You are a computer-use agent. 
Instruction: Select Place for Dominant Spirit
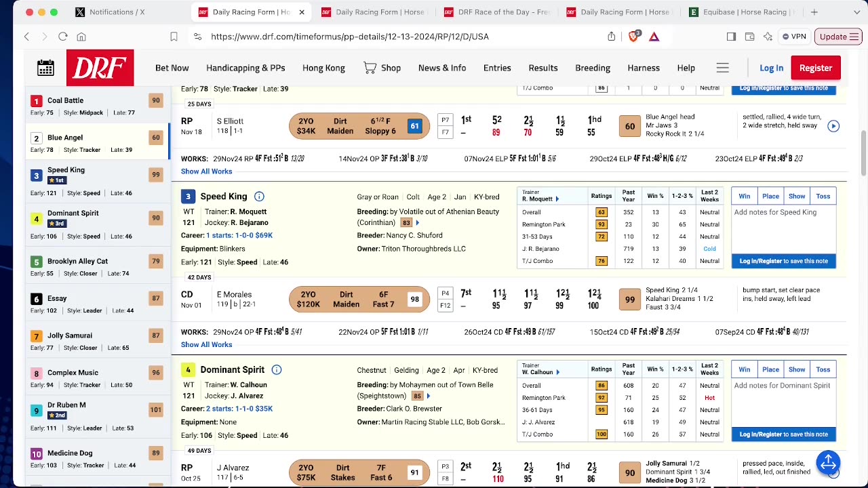770,369
